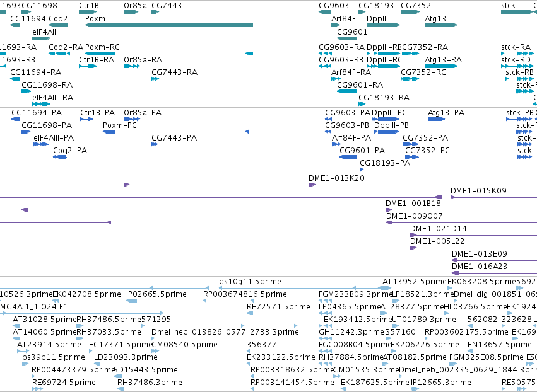Viewport: 537px width, 392px height.
Task: Click the 356377 EST label
Action: click(262, 345)
